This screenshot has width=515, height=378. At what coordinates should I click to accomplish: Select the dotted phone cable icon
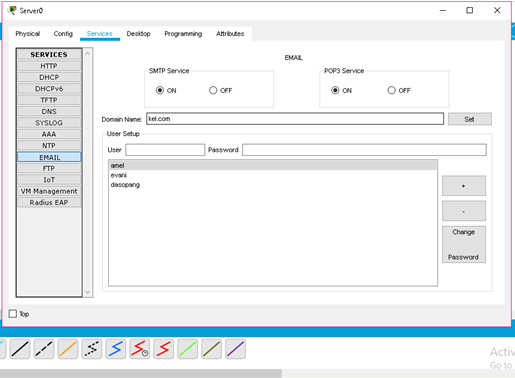point(92,349)
